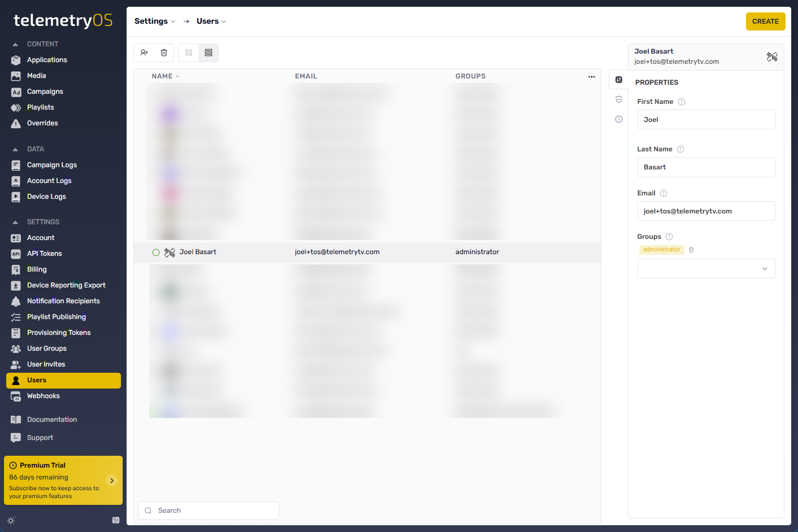This screenshot has width=798, height=532.
Task: Click the add user toolbar icon
Action: (x=144, y=53)
